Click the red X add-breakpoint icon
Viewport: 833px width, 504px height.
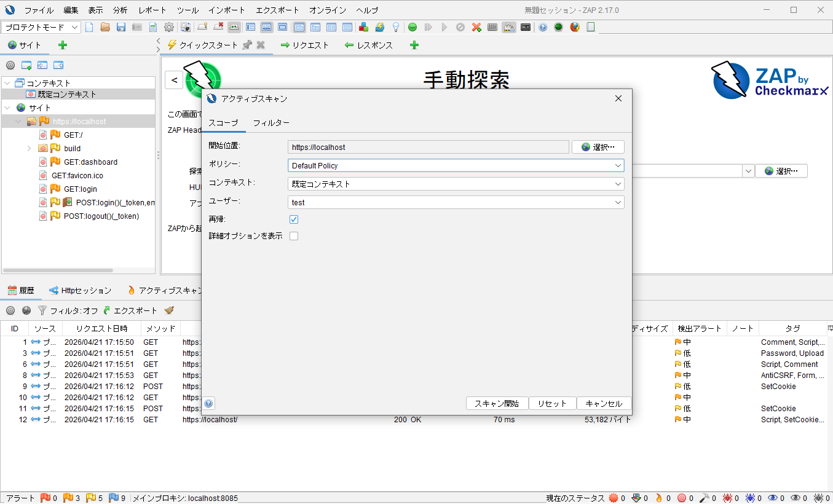[x=476, y=27]
